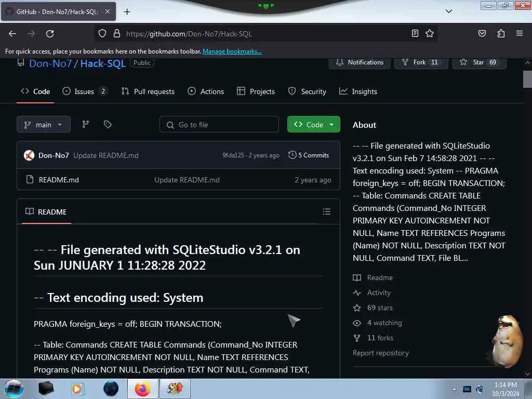The height and width of the screenshot is (399, 532).
Task: Click the padlock site info icon
Action: tap(117, 34)
